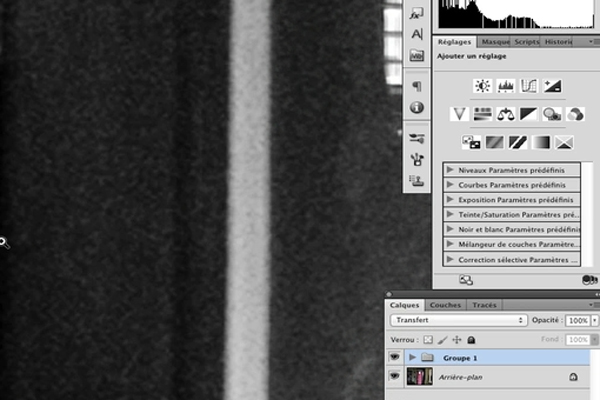Open the Character panel icon
Image resolution: width=600 pixels, height=400 pixels.
pyautogui.click(x=417, y=34)
